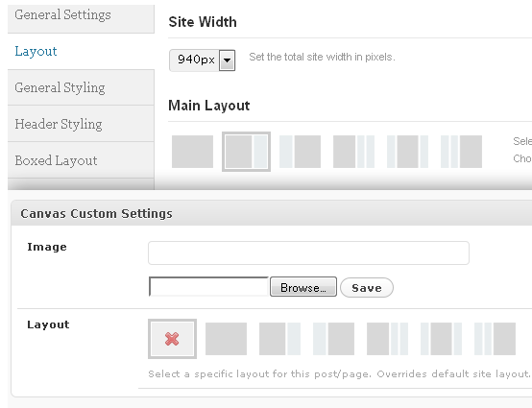Click 'Set the total site width in pixels.' text
Viewport: 532px width, 408px height.
pyautogui.click(x=322, y=57)
